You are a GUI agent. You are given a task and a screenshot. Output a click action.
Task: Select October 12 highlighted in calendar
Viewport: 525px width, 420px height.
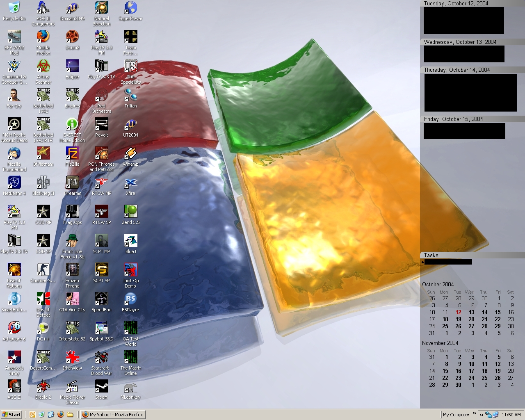pyautogui.click(x=459, y=312)
